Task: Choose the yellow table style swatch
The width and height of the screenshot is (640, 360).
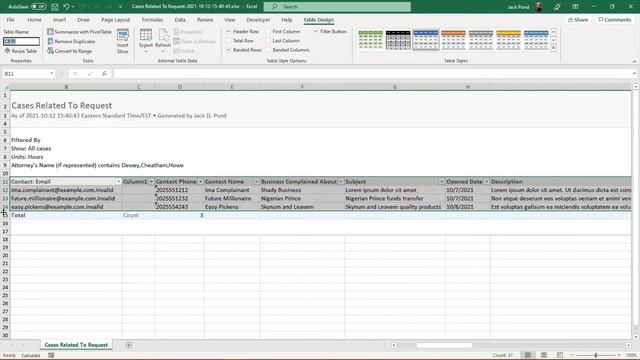Action: (x=508, y=40)
